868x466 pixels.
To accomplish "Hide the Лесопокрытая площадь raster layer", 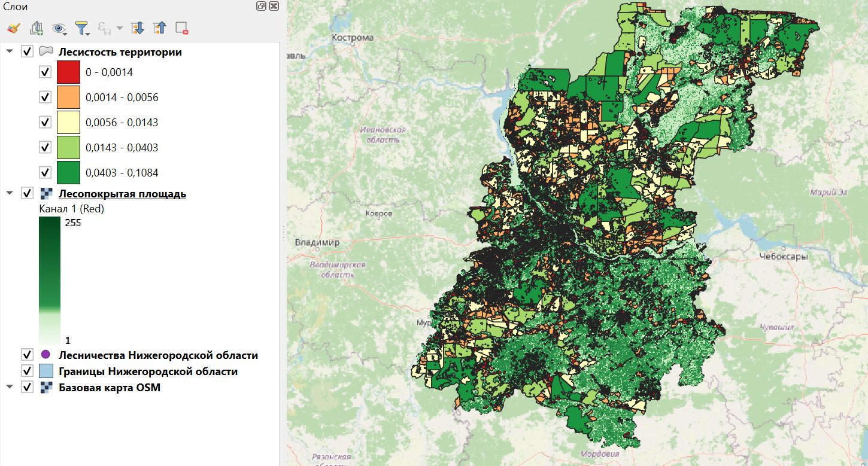I will 27,193.
